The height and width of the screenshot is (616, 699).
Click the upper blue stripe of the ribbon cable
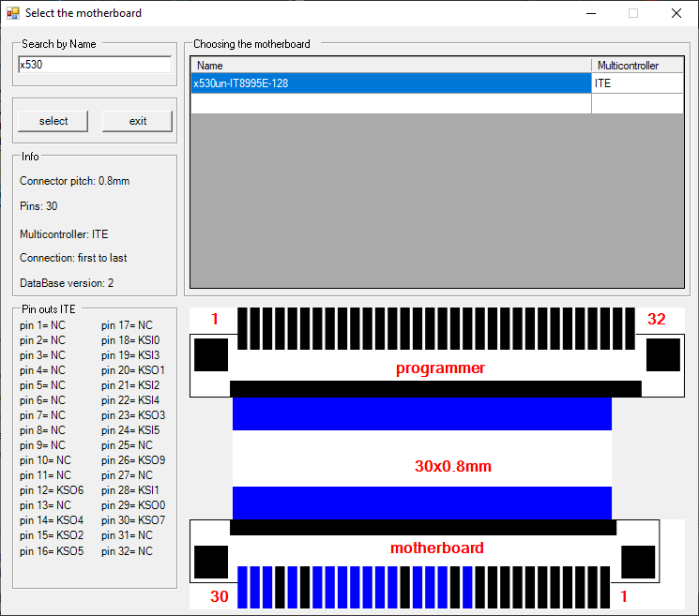pos(421,413)
